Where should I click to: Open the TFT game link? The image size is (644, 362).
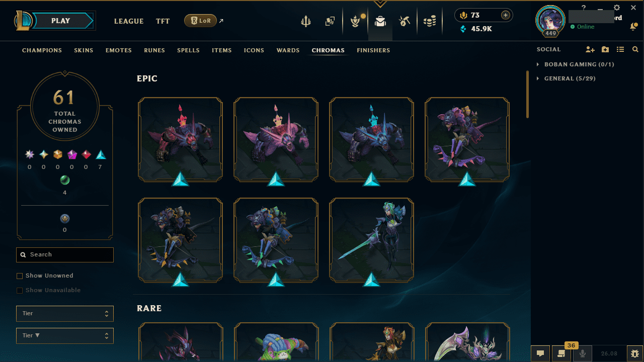click(163, 21)
